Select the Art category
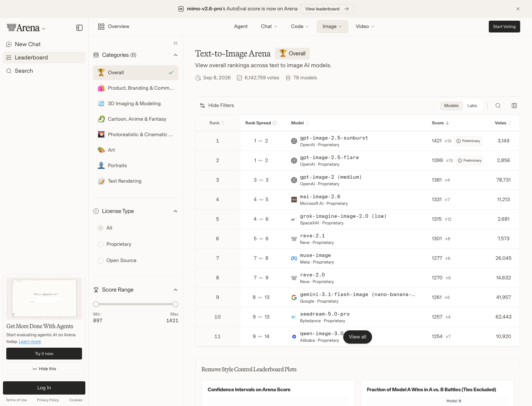The height and width of the screenshot is (406, 532). pos(136,150)
